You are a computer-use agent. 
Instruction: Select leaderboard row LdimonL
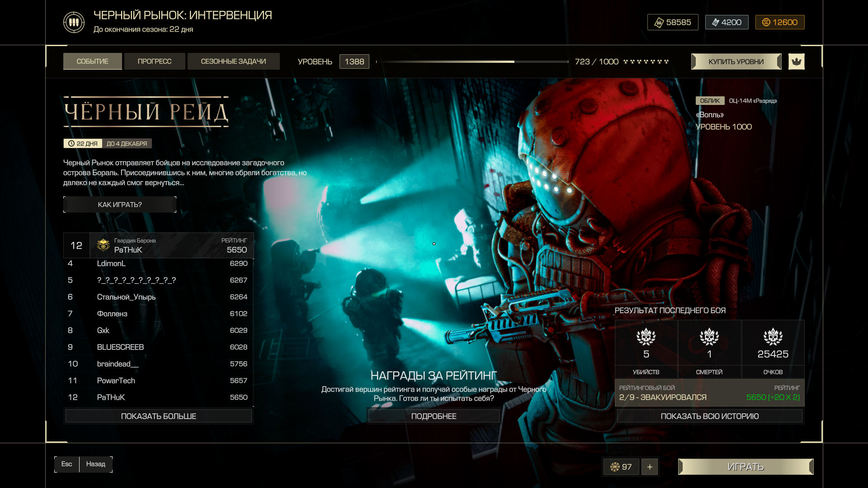point(158,263)
